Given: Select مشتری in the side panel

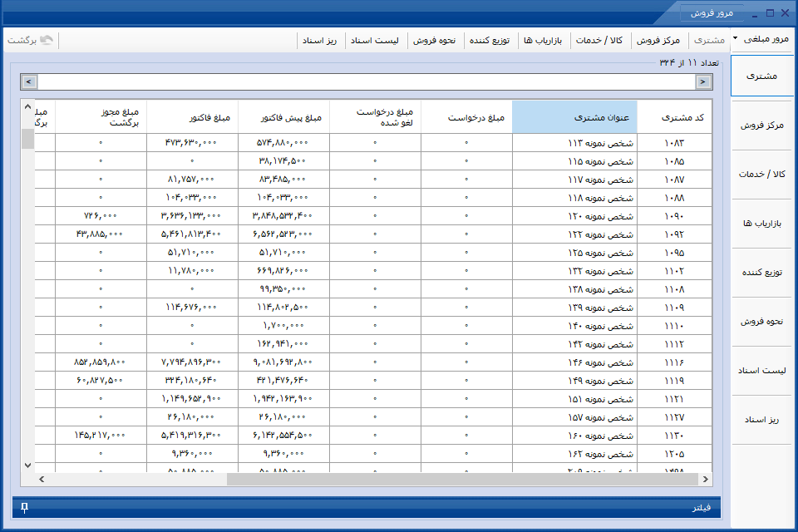Looking at the screenshot, I should click(x=762, y=76).
